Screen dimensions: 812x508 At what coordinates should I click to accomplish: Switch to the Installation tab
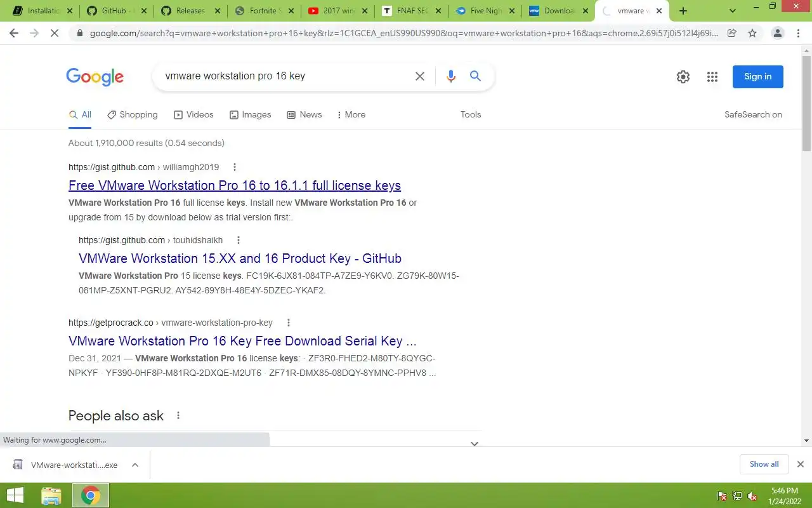[42, 11]
